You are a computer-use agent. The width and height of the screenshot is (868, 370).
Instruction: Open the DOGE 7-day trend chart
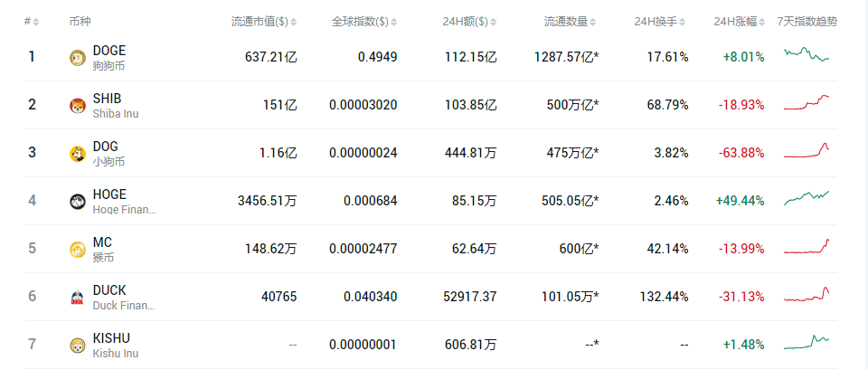pyautogui.click(x=807, y=54)
